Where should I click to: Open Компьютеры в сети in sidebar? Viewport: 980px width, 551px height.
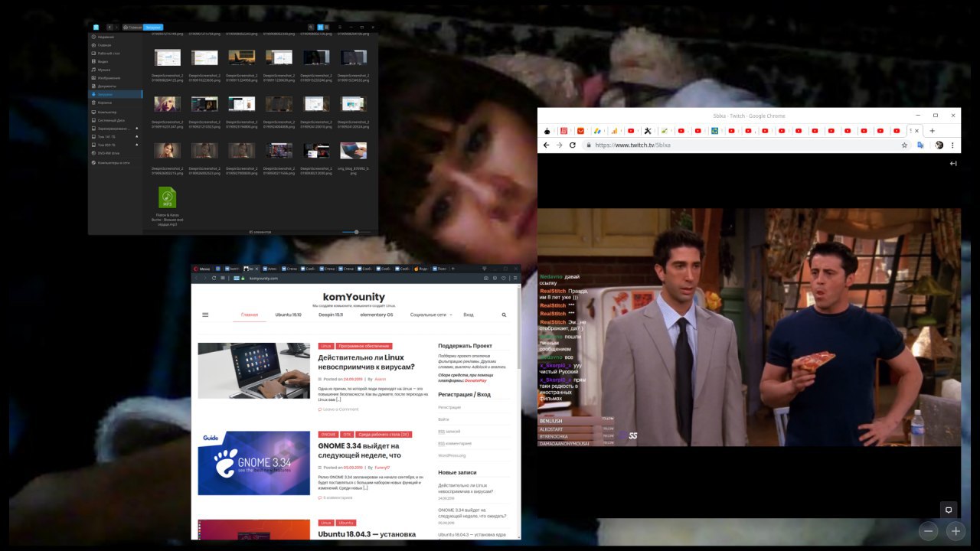(115, 162)
